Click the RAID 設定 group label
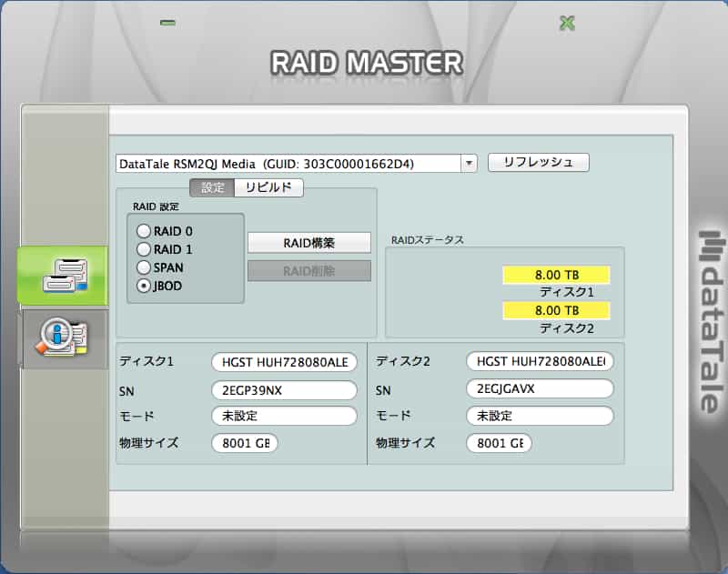 [x=156, y=206]
